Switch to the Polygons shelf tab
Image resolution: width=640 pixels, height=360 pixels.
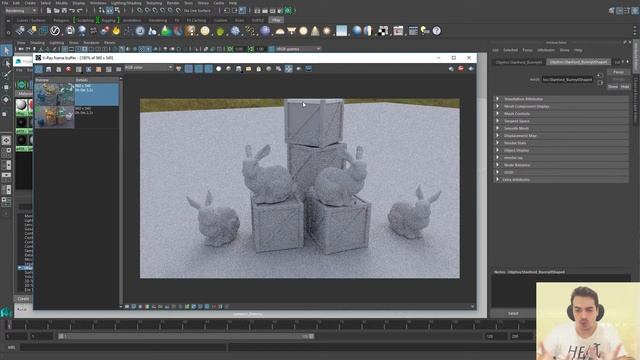[x=62, y=20]
